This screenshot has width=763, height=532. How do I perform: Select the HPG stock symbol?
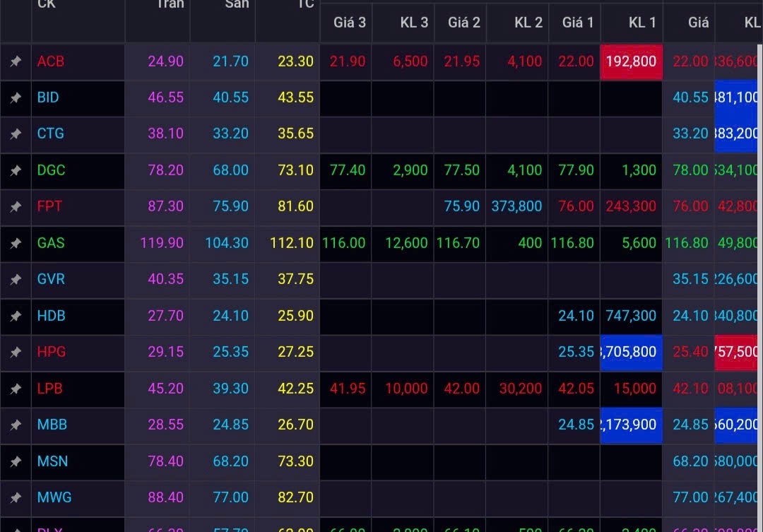pos(51,351)
